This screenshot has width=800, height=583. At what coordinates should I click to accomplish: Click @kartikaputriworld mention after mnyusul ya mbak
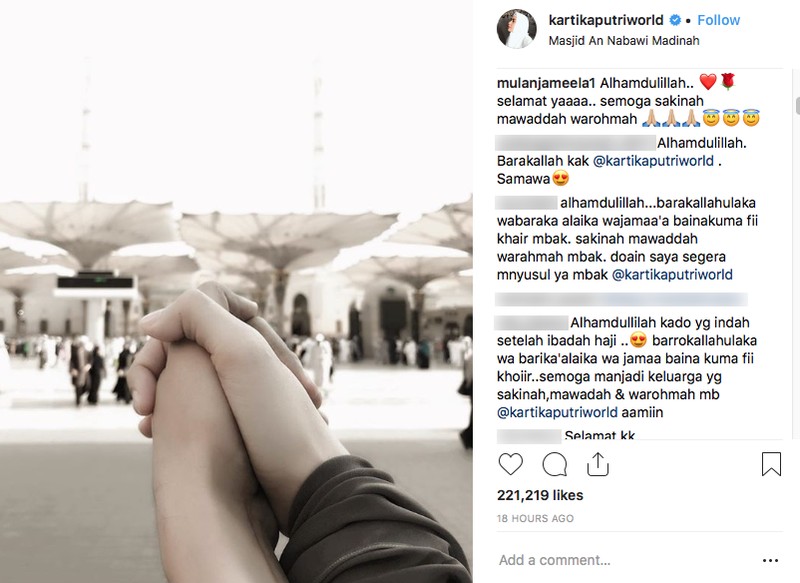tap(672, 274)
